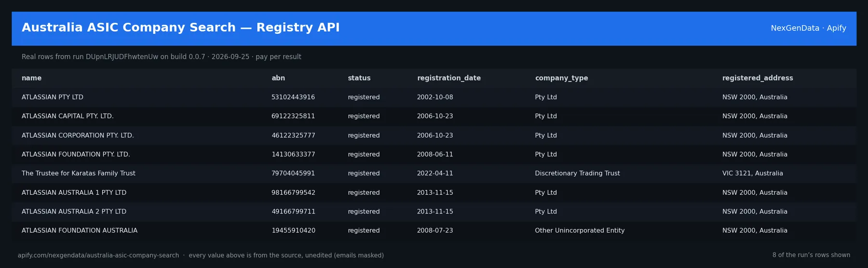Click the 'registration_date' column header

pyautogui.click(x=449, y=78)
